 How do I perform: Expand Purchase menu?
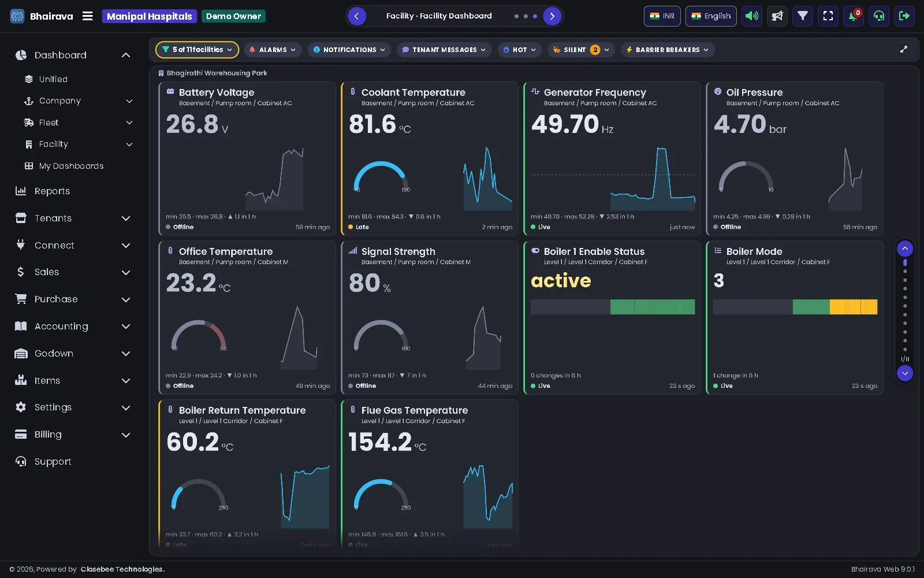pyautogui.click(x=74, y=299)
